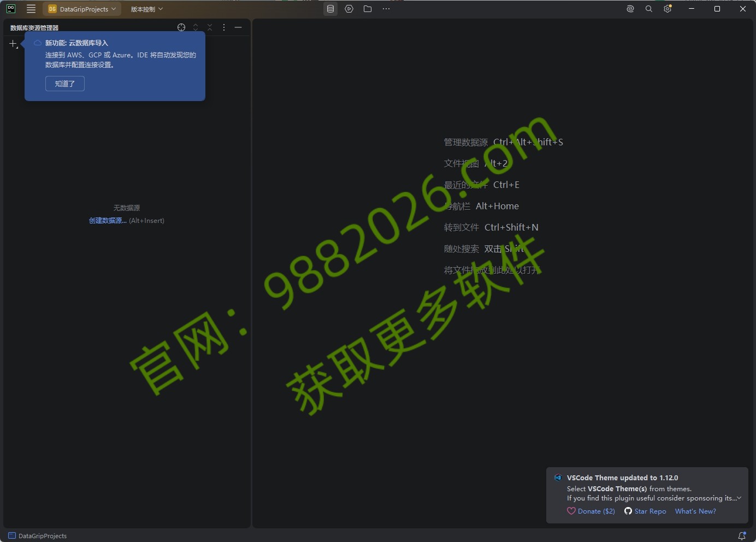Click the expand all arrows icon
756x542 pixels.
click(196, 27)
